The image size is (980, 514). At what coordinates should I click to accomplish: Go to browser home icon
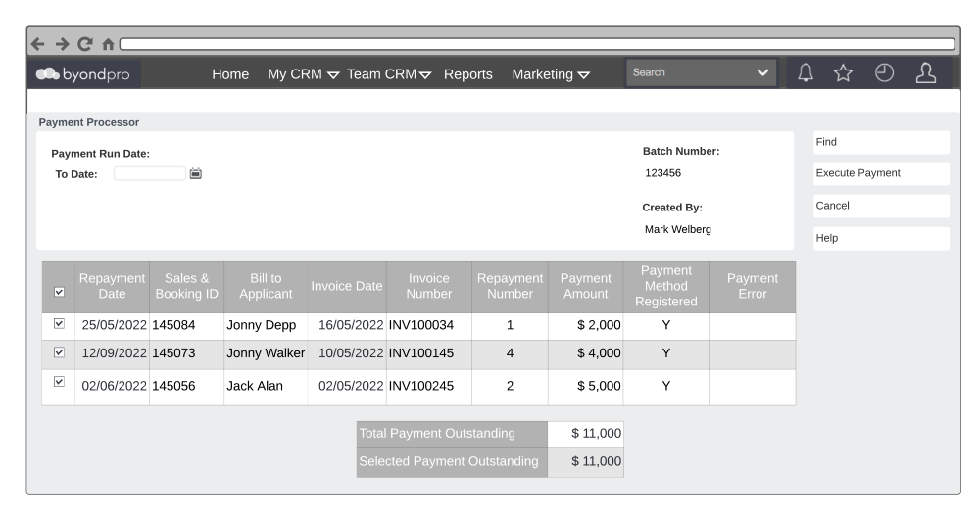click(104, 44)
